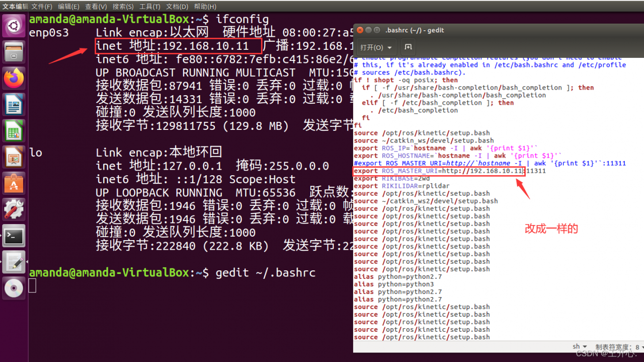Click 'Link encap:本地环回' terminal text
The image size is (644, 362).
point(158,153)
